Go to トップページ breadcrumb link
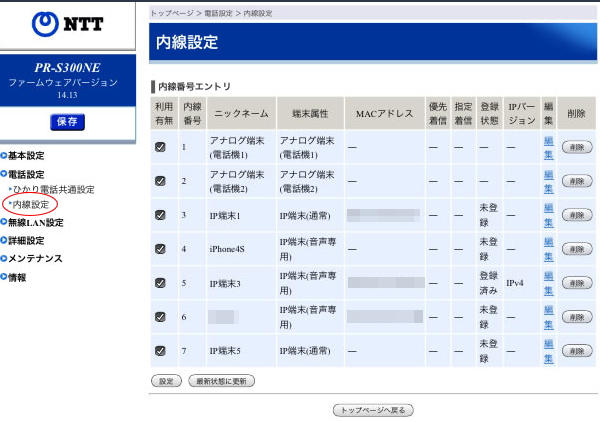Image resolution: width=600 pixels, height=422 pixels. coord(172,13)
